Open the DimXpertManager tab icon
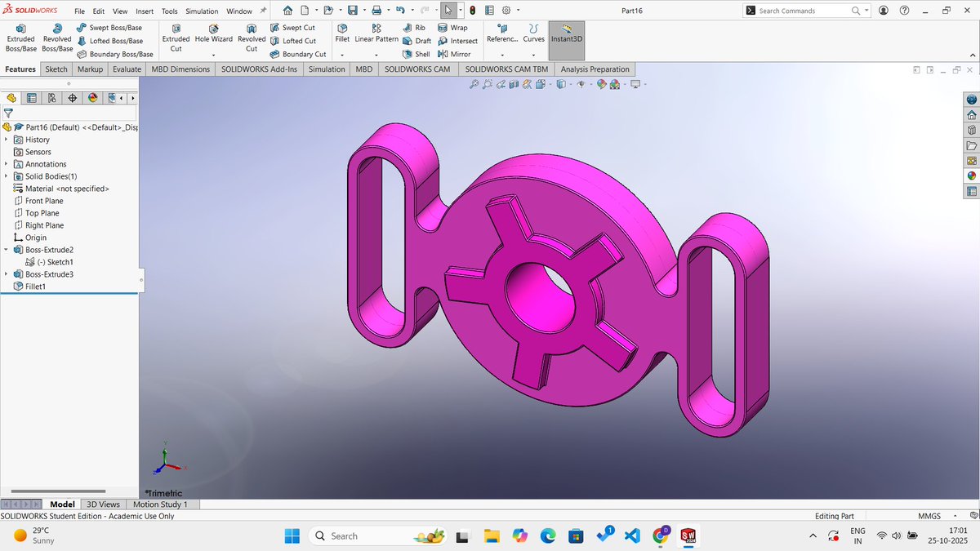The width and height of the screenshot is (980, 551). point(72,98)
